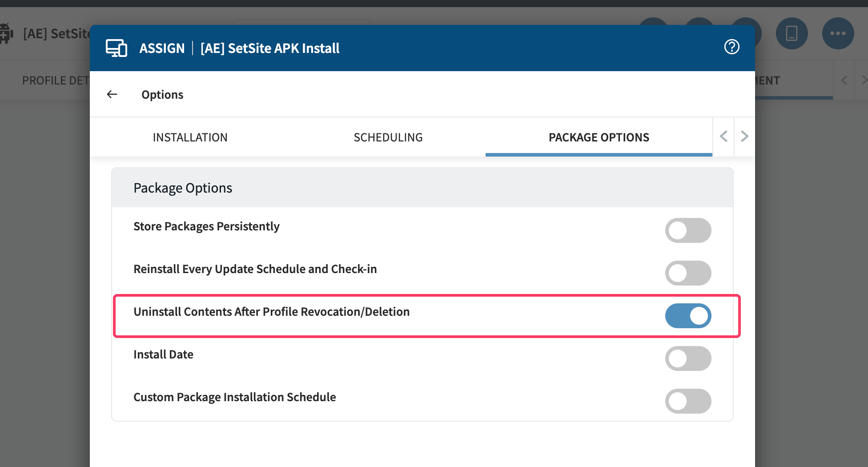Click the [AE] SetSite profile title
This screenshot has width=868, height=467.
pyautogui.click(x=56, y=34)
